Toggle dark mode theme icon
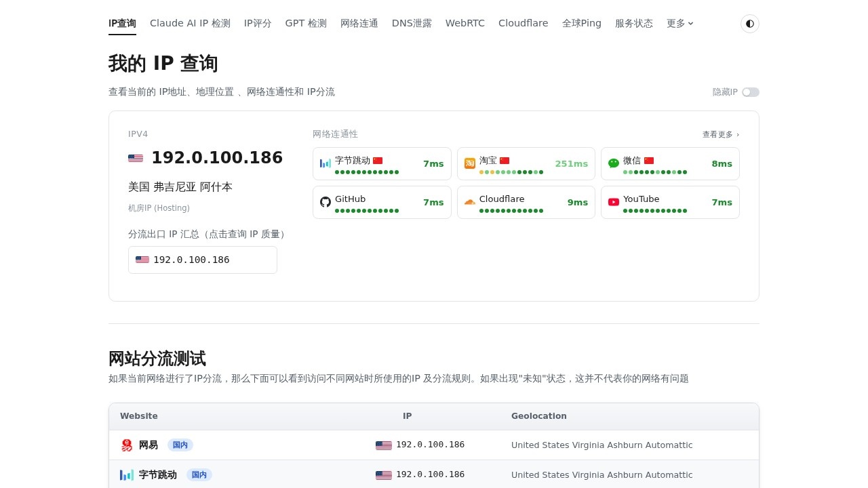This screenshot has height=488, width=868. tap(749, 24)
